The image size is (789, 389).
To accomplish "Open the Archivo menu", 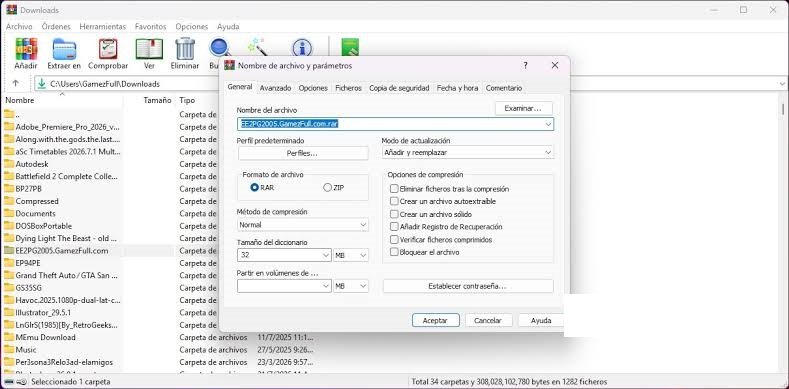I will tap(19, 26).
